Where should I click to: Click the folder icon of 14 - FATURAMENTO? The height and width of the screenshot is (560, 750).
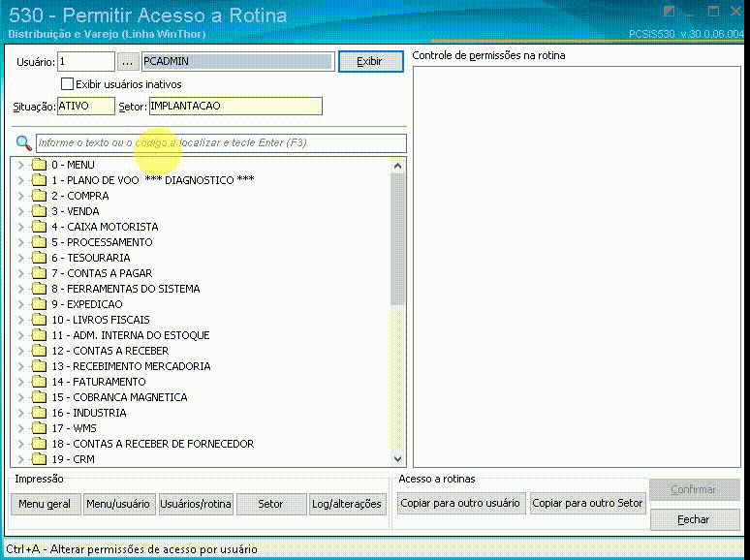coord(39,382)
